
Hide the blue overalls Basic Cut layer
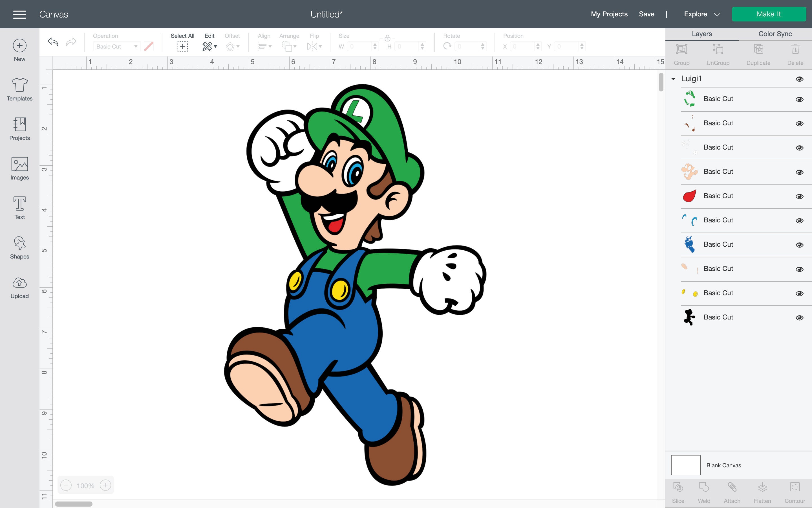800,245
